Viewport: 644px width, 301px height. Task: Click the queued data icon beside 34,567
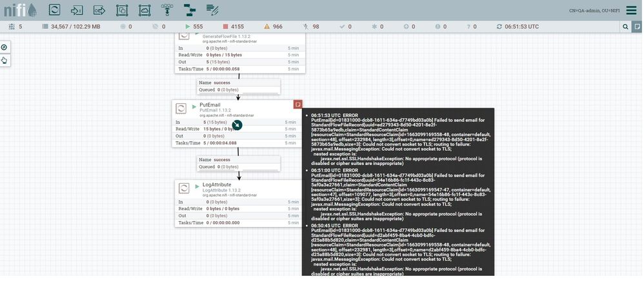(x=45, y=26)
